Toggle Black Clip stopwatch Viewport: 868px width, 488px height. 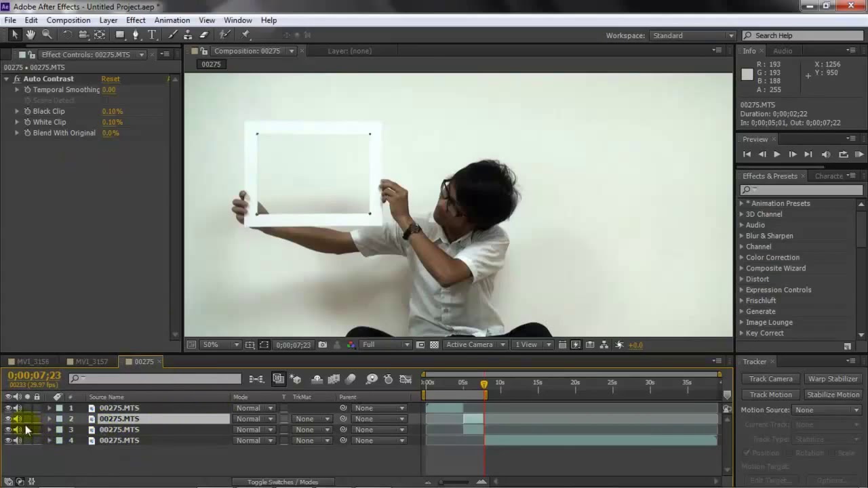pyautogui.click(x=28, y=111)
